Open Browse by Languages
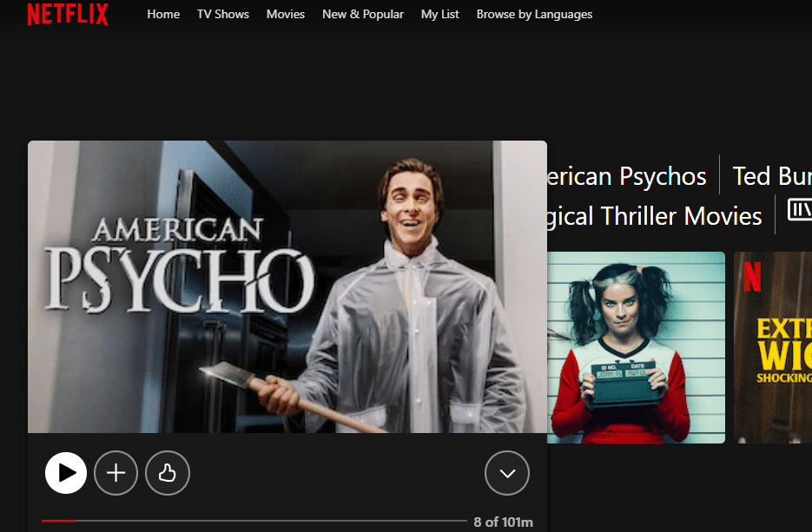 click(x=534, y=15)
